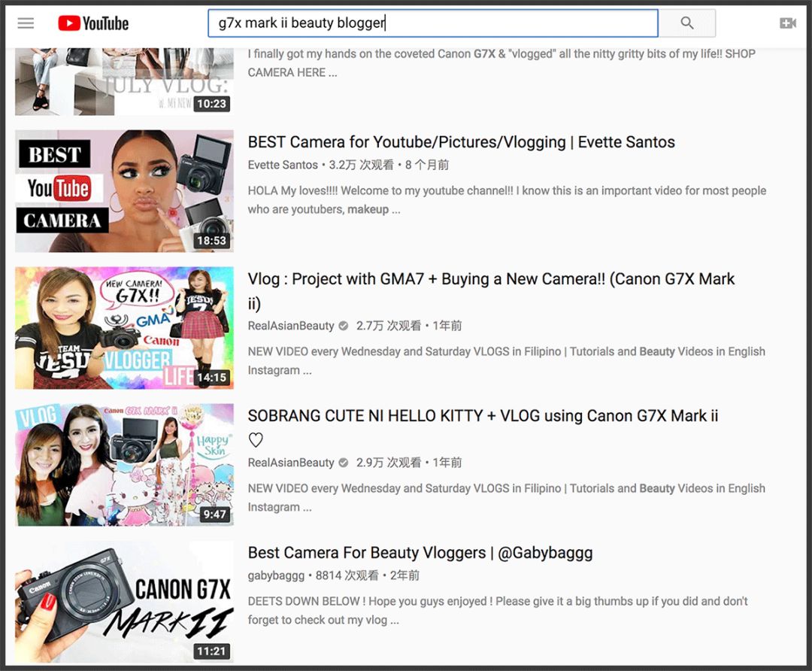Open the hamburger guide menu
Image resolution: width=812 pixels, height=671 pixels.
[x=26, y=23]
